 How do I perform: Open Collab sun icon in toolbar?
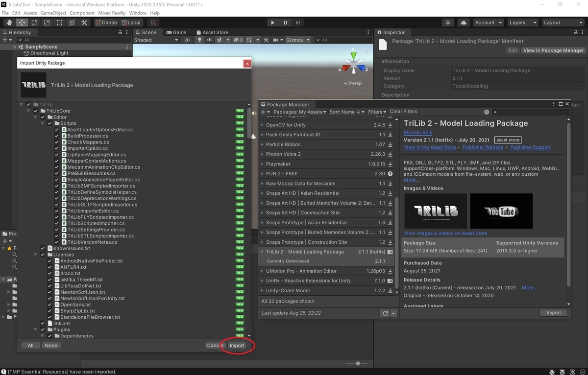(448, 23)
